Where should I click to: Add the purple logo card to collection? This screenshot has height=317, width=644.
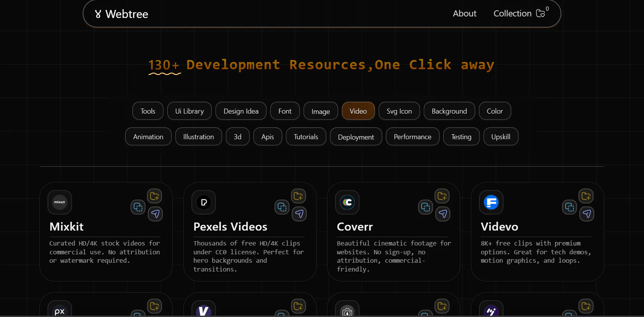point(586,306)
